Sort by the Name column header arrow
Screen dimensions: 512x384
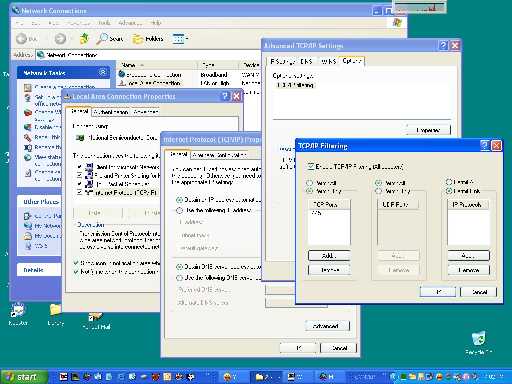pyautogui.click(x=142, y=65)
